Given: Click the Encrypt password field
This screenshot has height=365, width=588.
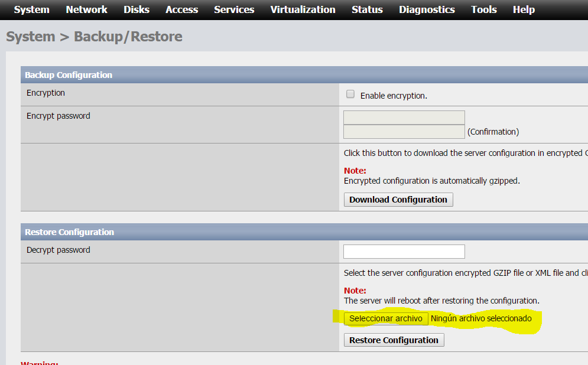Looking at the screenshot, I should coord(404,118).
